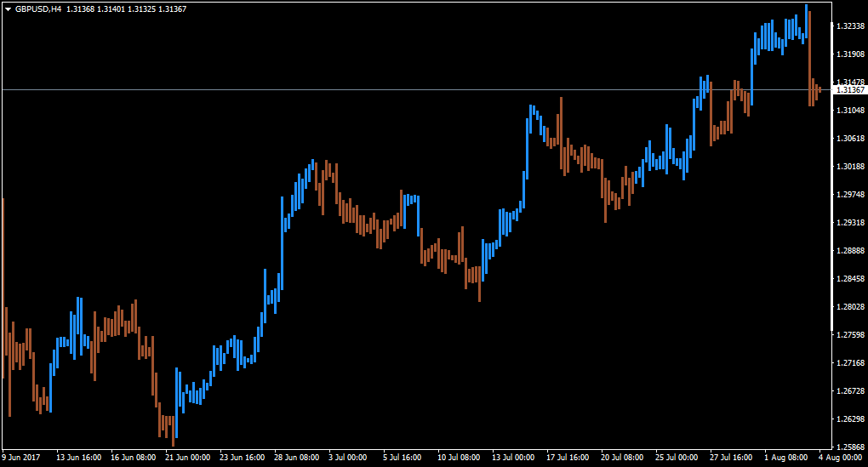Click the 1.30618 price axis label
Viewport: 868px width, 467px height.
tap(850, 139)
